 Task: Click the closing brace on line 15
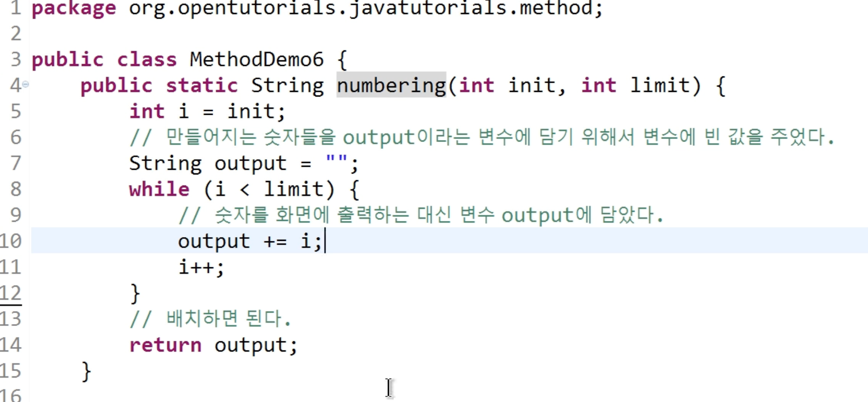[x=86, y=371]
